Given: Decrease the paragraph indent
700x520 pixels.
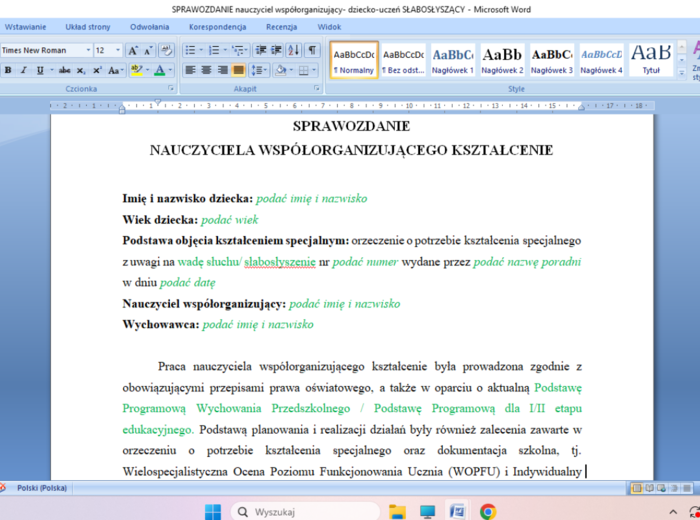Looking at the screenshot, I should [261, 50].
